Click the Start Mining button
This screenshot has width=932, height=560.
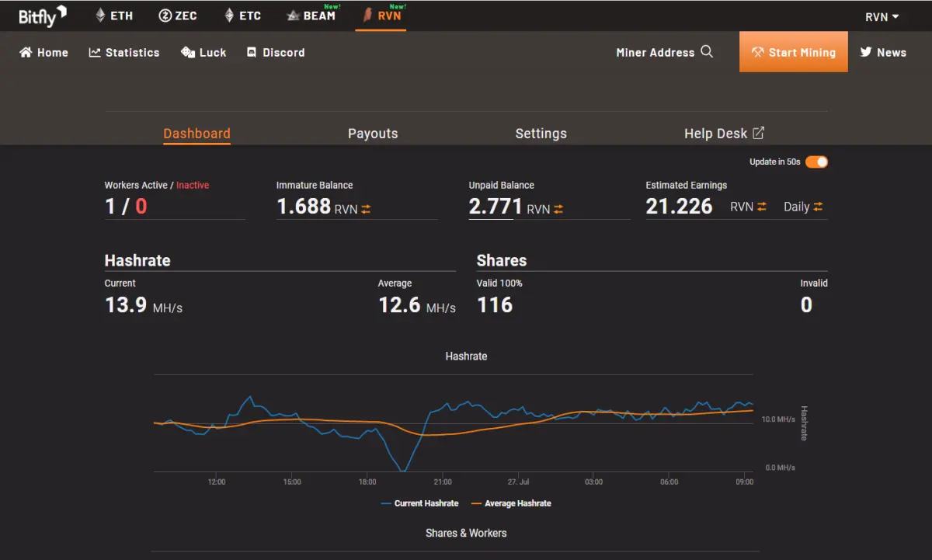[794, 52]
